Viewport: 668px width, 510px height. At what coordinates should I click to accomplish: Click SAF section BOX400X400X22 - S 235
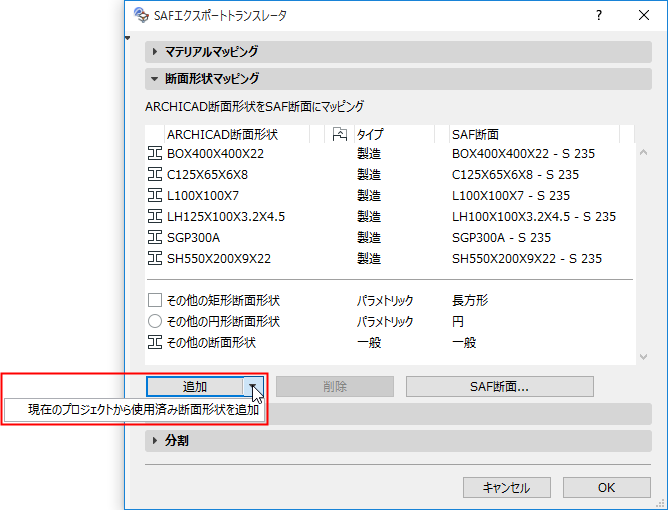tap(523, 153)
